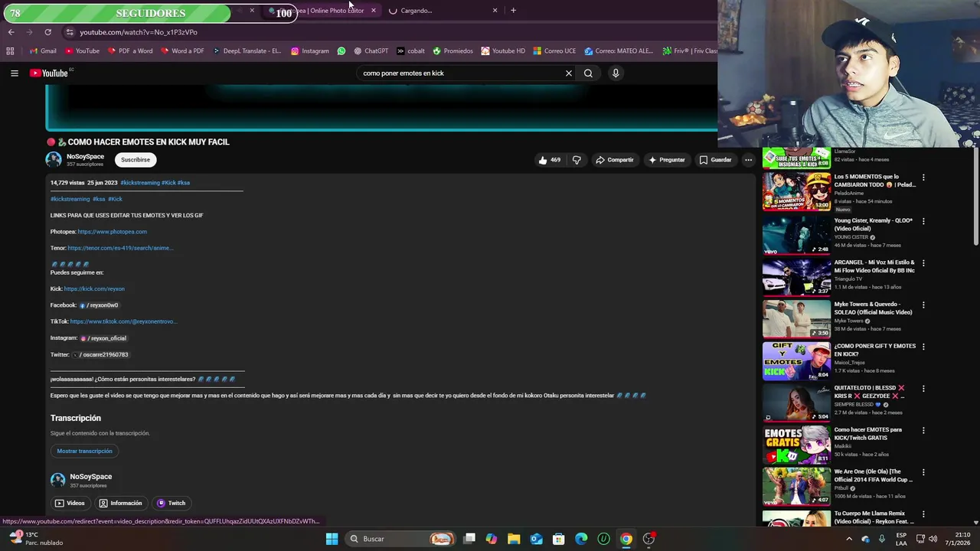Open a new browser tab
980x551 pixels.
point(513,11)
